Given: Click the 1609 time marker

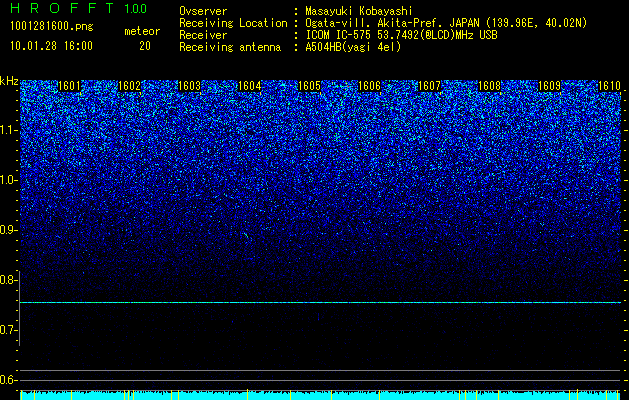Looking at the screenshot, I should (550, 86).
